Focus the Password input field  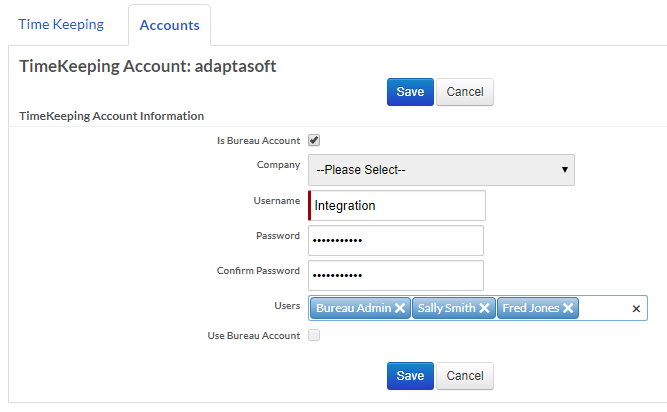(x=397, y=241)
